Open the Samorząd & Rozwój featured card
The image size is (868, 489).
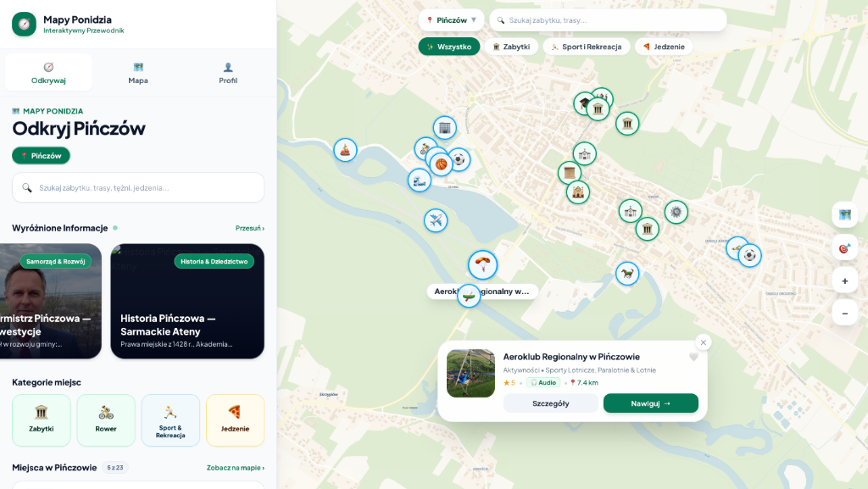tap(51, 302)
